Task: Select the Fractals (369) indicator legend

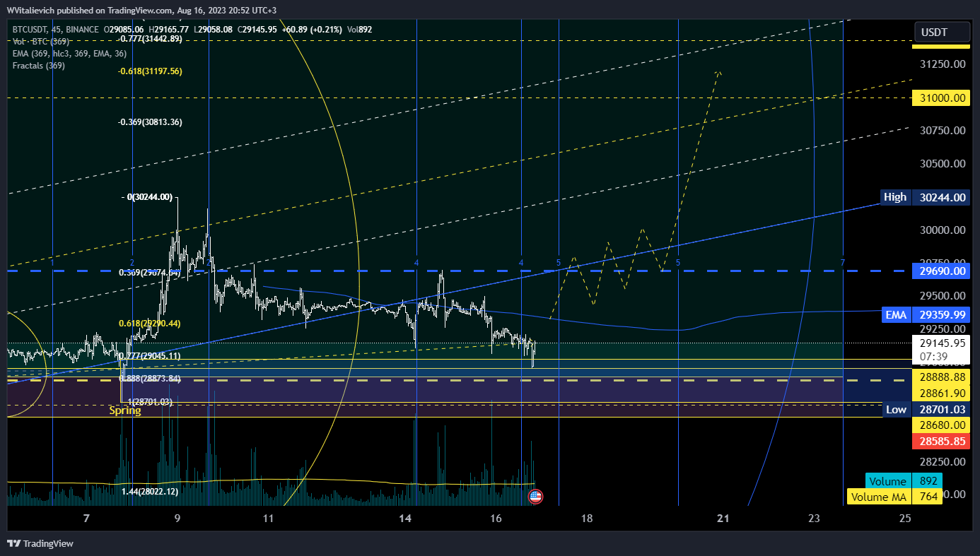Action: coord(39,66)
